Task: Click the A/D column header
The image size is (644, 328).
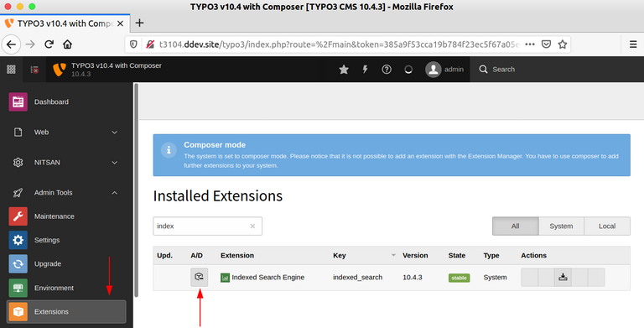Action: [197, 255]
